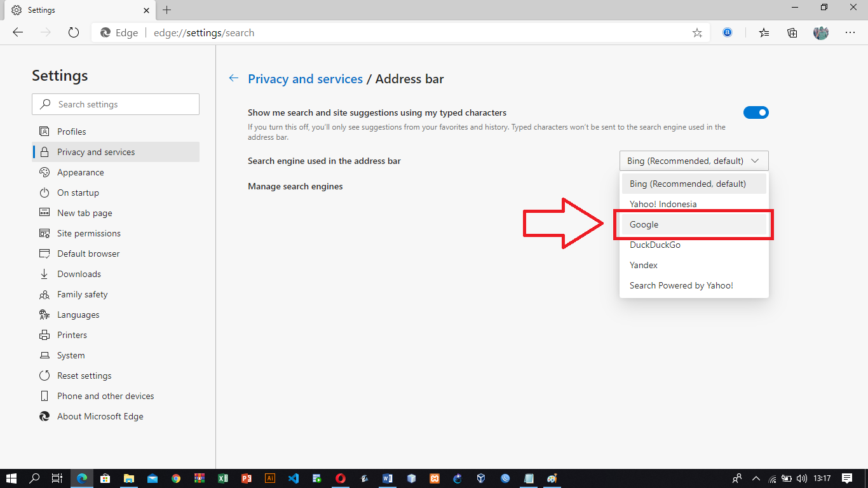Open Visual Studio Code from the taskbar
The image size is (868, 488).
[294, 478]
